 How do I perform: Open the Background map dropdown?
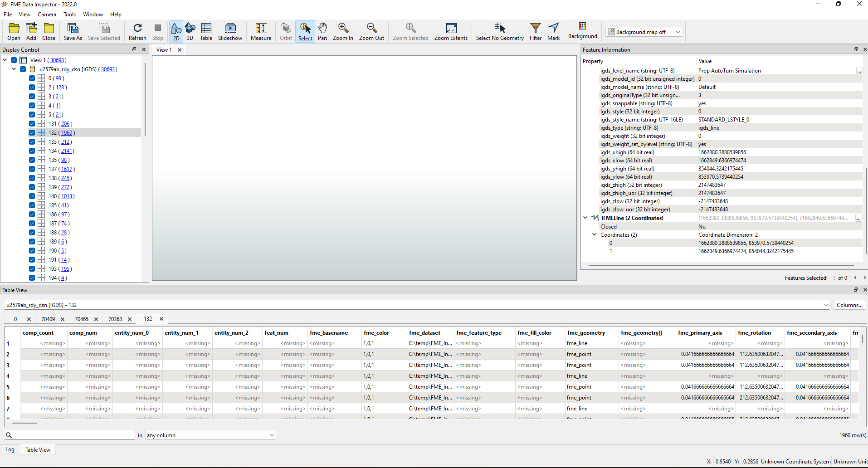[x=644, y=32]
